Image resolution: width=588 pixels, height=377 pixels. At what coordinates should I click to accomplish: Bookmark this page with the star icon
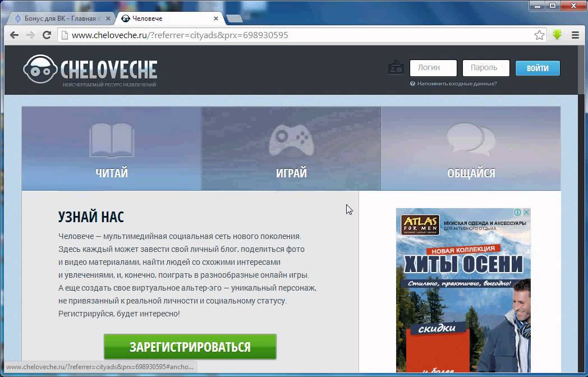539,35
